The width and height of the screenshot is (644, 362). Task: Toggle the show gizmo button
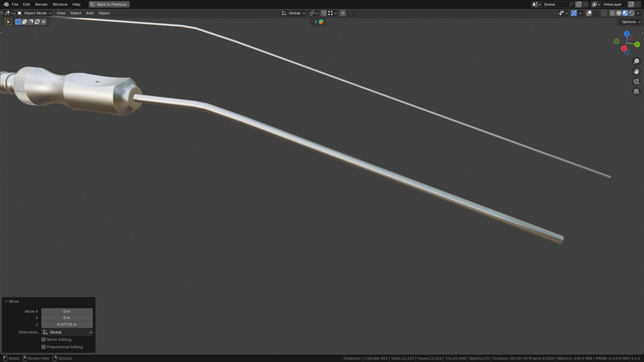click(x=574, y=13)
